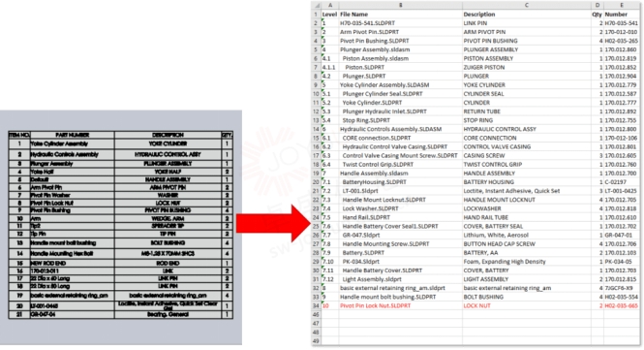Select red cell 'Pivot Pin Lock Nut.SLDPRT'
This screenshot has height=350, width=644.
click(x=401, y=306)
